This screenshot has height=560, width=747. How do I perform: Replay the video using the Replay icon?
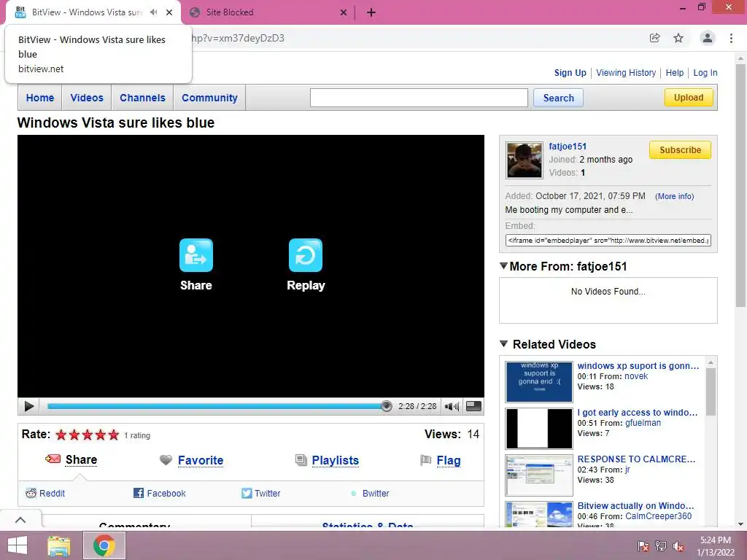[x=306, y=255]
